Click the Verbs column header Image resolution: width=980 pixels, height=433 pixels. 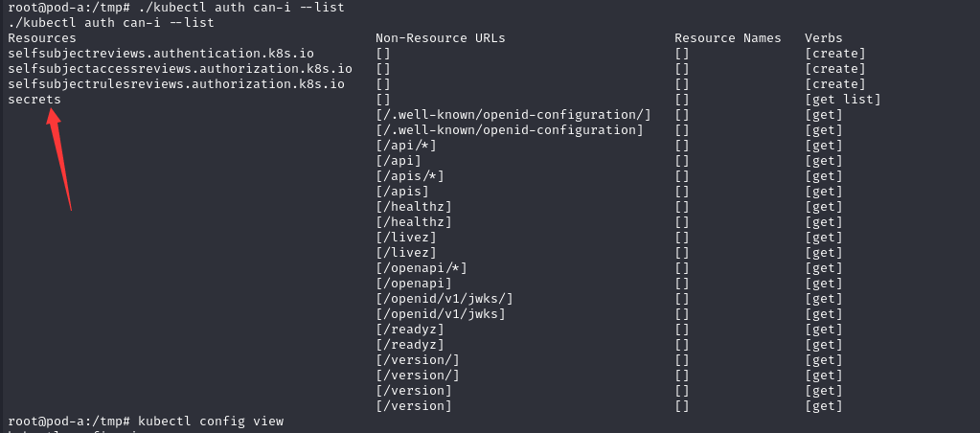click(x=824, y=38)
